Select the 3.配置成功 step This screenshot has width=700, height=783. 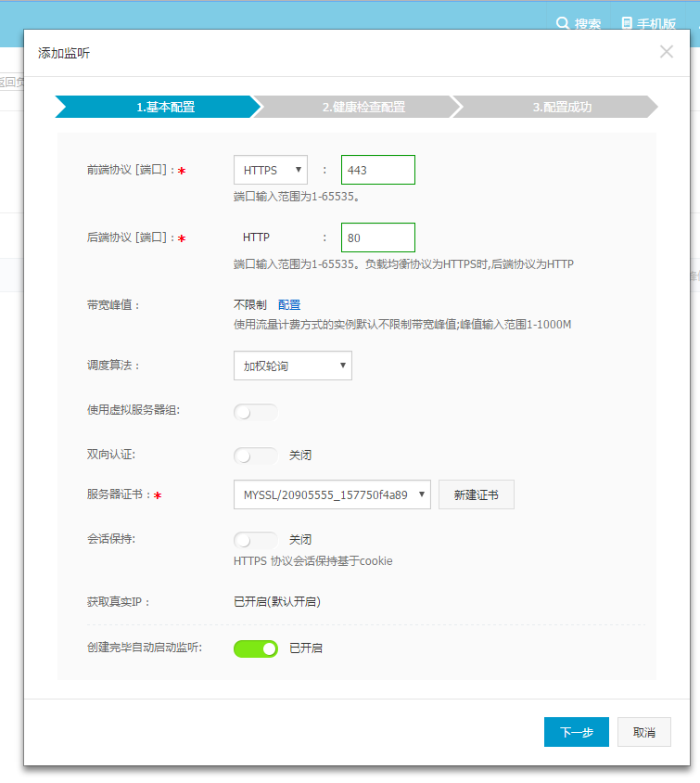pyautogui.click(x=562, y=107)
